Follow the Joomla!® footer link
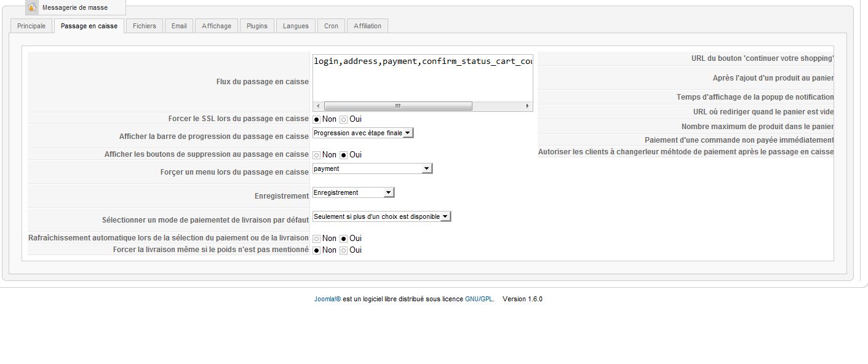The image size is (868, 364). coord(327,299)
